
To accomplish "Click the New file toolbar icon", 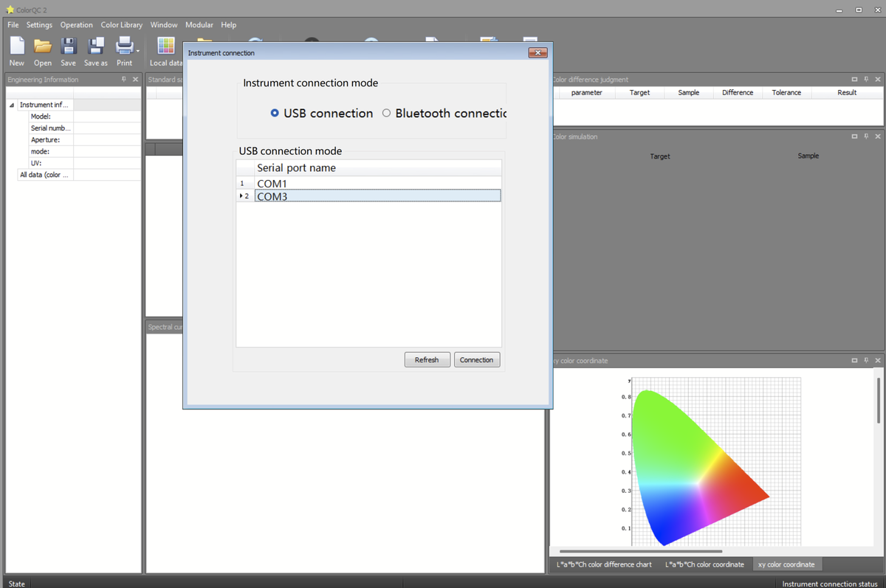I will (x=16, y=46).
